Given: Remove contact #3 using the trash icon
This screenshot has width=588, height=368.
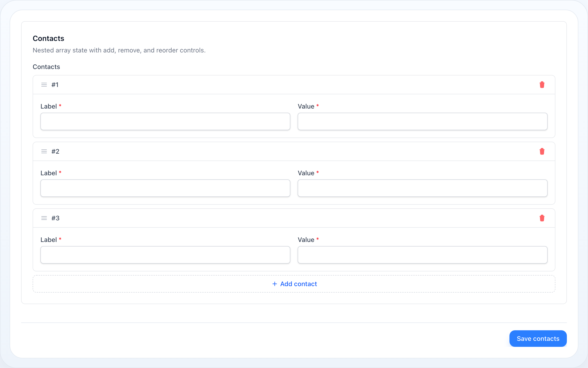Looking at the screenshot, I should click(x=542, y=218).
